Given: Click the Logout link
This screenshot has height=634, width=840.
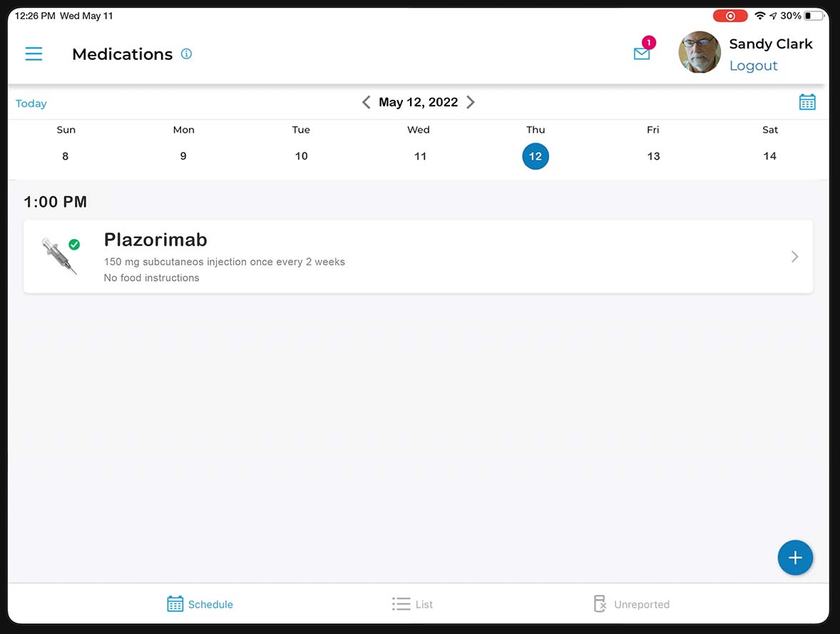Looking at the screenshot, I should (754, 65).
